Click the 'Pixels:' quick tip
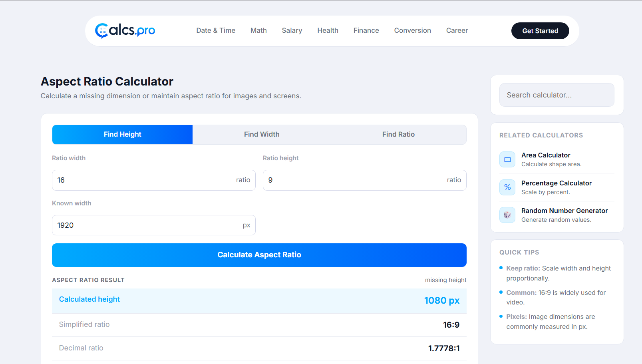This screenshot has width=642, height=364. 517,317
